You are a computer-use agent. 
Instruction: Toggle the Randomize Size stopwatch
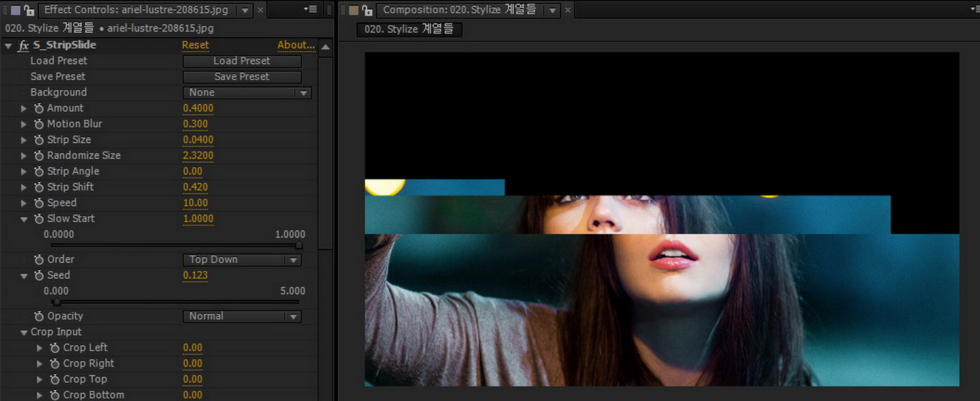click(39, 155)
